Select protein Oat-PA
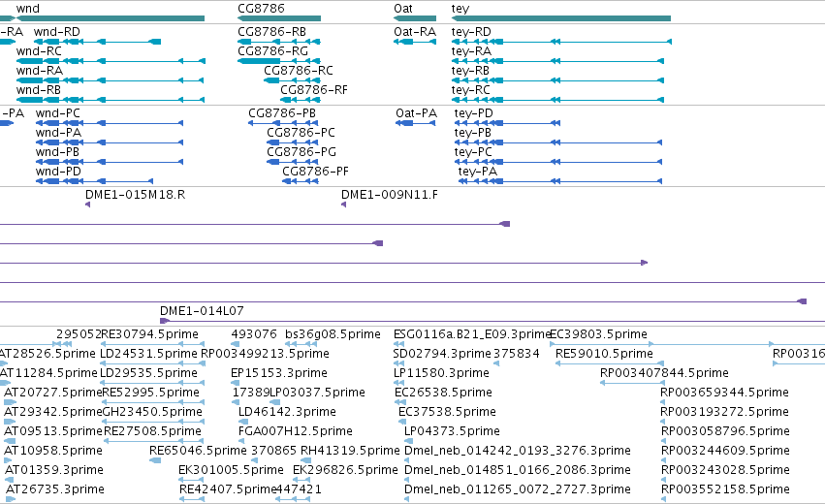 coord(416,113)
